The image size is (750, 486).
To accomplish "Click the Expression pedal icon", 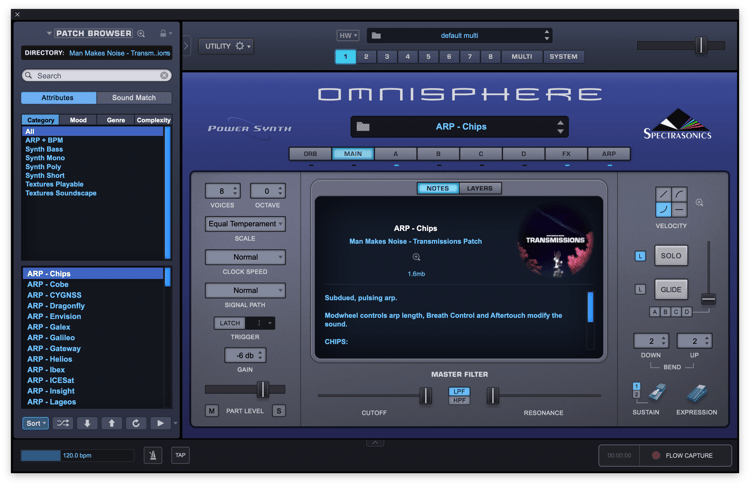I will click(x=697, y=393).
